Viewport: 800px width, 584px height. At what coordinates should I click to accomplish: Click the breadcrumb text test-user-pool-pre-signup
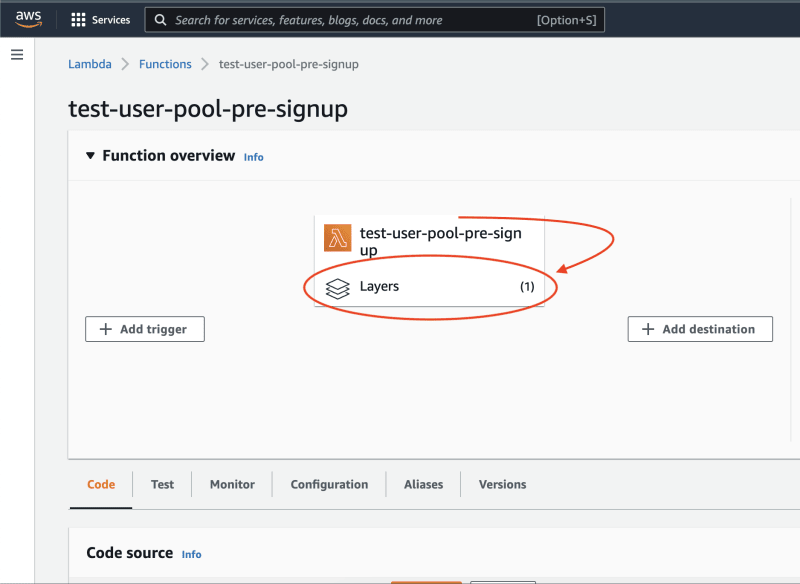pos(289,64)
